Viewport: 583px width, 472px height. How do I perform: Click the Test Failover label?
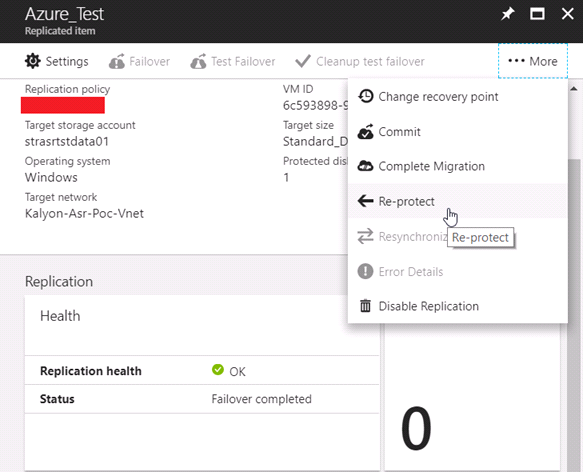click(x=243, y=61)
